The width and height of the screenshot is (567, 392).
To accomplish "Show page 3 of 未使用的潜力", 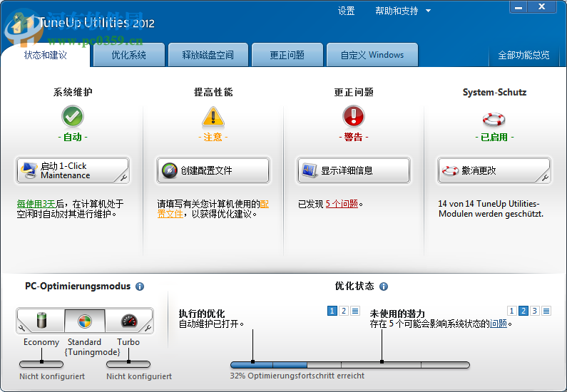I will coord(535,311).
